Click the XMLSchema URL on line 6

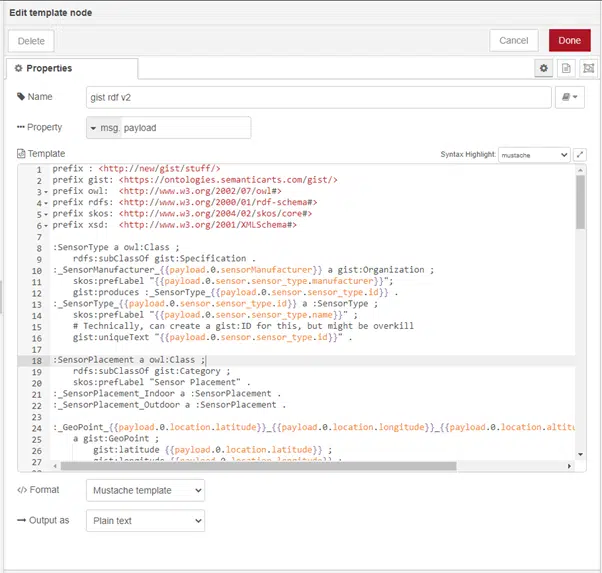[x=208, y=225]
